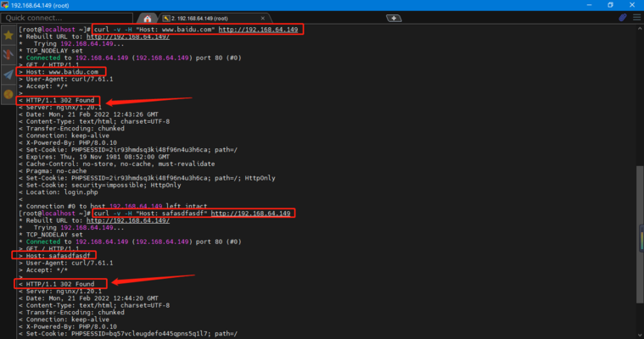Go to the Home tab icon
Viewport: 644px width, 339px height.
coord(148,18)
